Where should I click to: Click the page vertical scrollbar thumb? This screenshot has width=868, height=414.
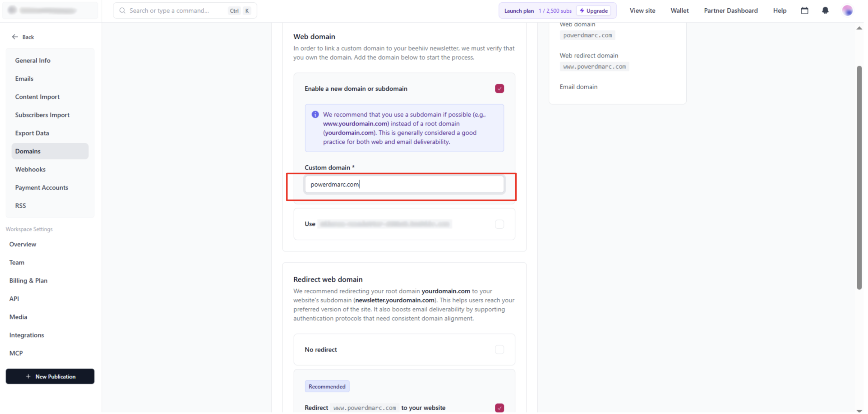point(859,178)
